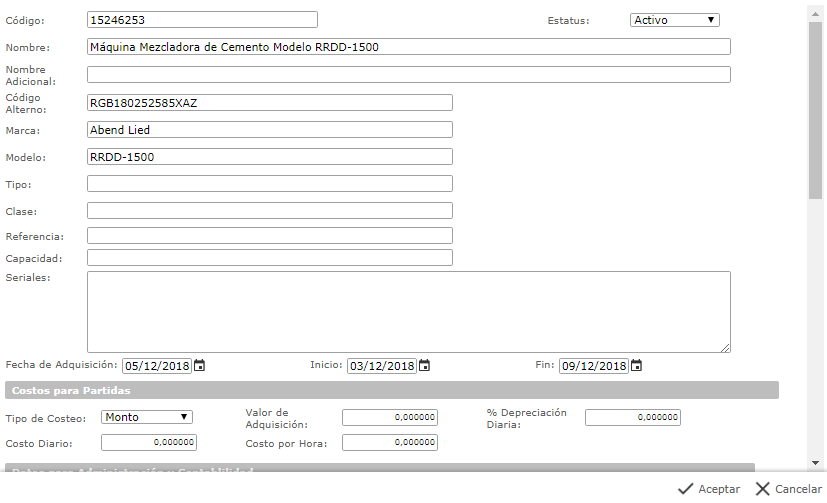
Task: Click the Aceptar label
Action: tap(719, 489)
